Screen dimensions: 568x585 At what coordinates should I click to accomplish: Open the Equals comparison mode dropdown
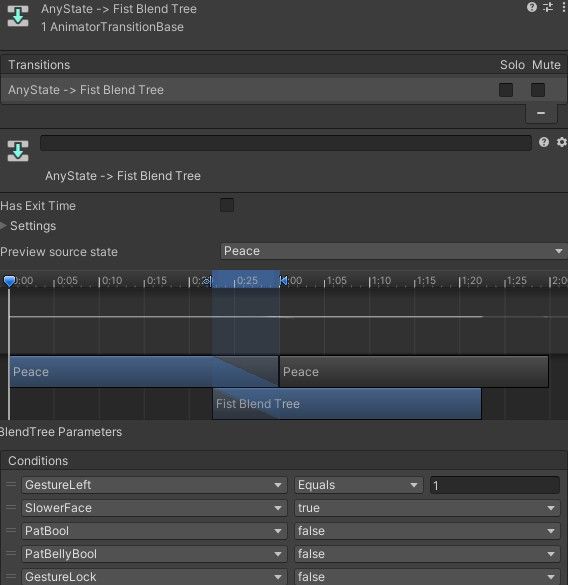[x=359, y=485]
